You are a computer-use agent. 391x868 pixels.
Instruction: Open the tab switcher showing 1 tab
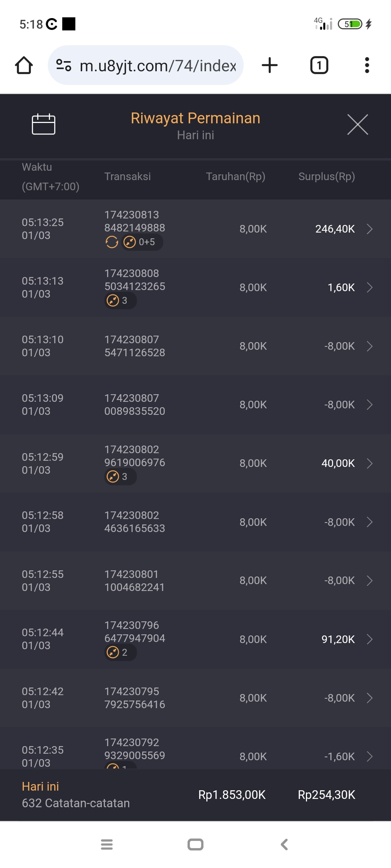tap(319, 65)
